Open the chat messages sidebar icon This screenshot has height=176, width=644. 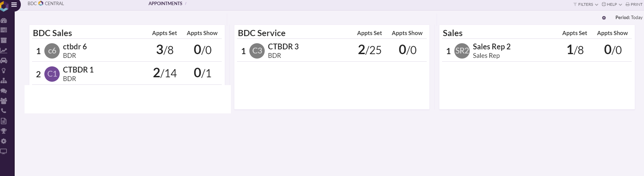[4, 91]
